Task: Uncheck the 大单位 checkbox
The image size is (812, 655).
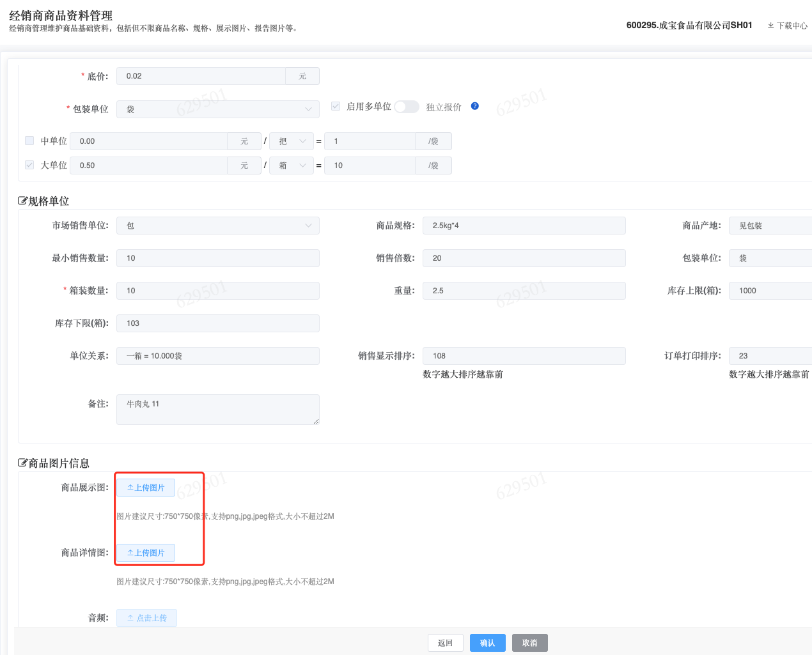Action: pos(29,165)
